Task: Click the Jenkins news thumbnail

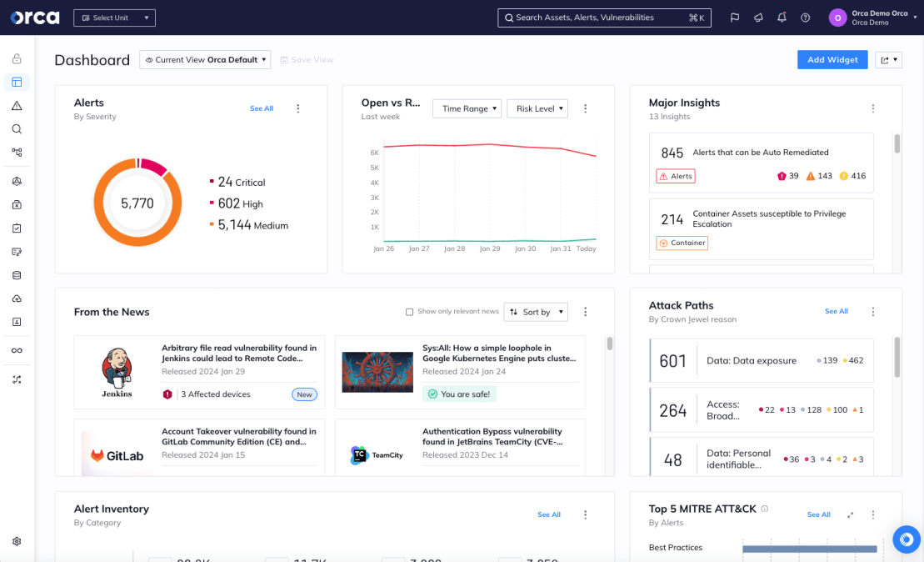Action: click(x=117, y=373)
